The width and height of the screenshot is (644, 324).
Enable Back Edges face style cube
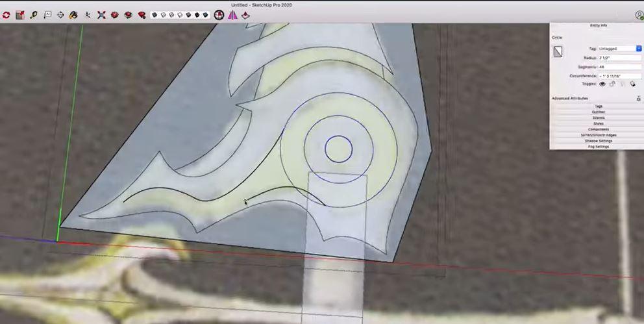point(163,15)
